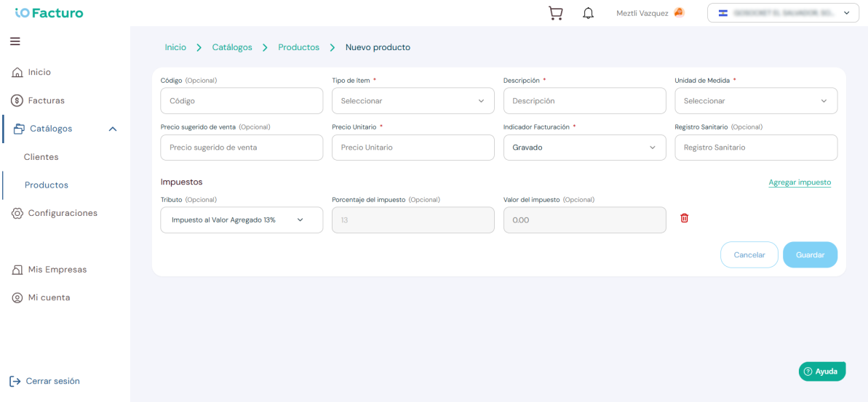Select Productos submenu item
The height and width of the screenshot is (402, 868).
pyautogui.click(x=47, y=185)
